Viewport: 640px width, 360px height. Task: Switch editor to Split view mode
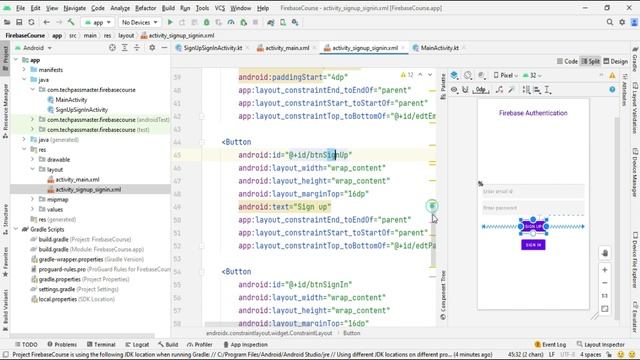pyautogui.click(x=591, y=61)
